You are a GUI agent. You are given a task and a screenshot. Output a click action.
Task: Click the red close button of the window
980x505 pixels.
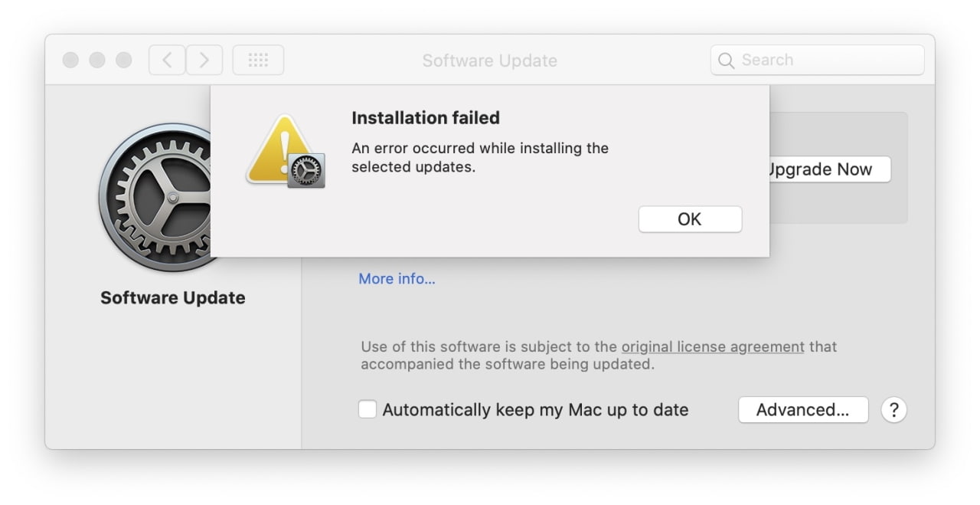point(70,59)
